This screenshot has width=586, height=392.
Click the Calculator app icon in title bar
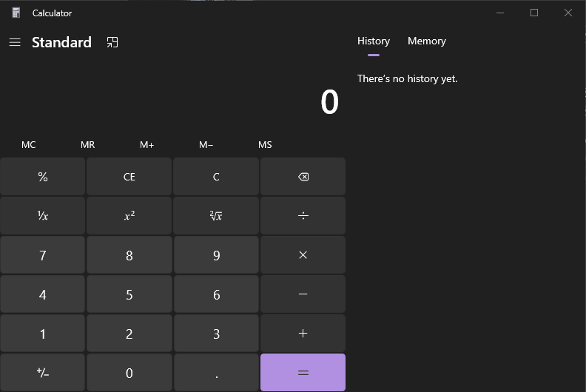(16, 13)
